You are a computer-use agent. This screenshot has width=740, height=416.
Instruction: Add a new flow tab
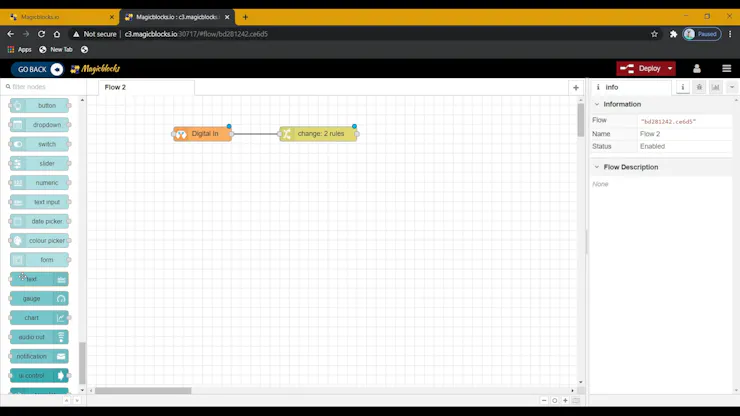pos(576,87)
